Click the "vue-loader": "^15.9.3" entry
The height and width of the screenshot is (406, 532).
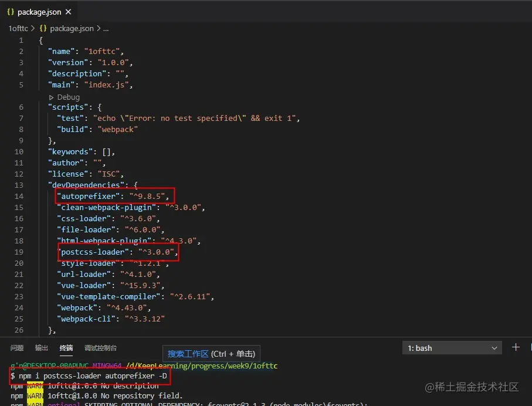(x=111, y=286)
